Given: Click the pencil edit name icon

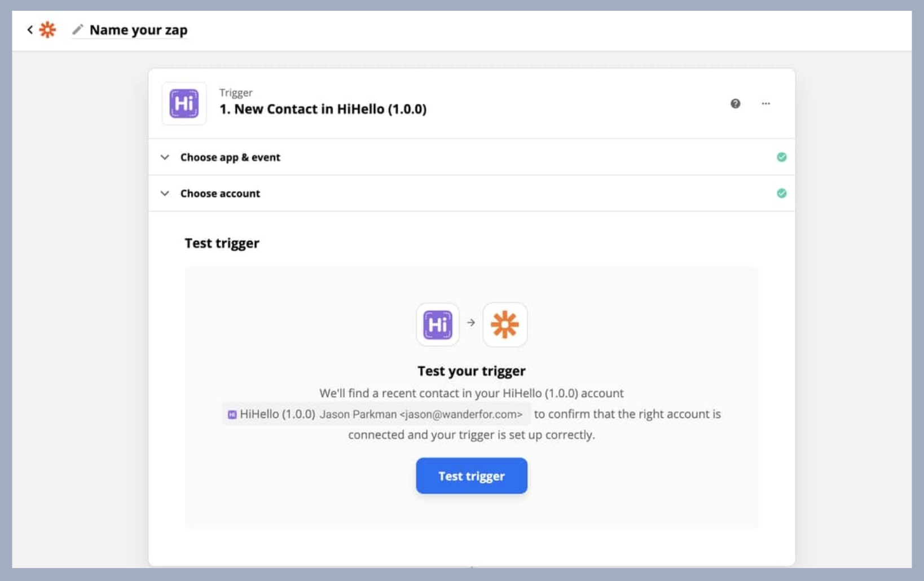Looking at the screenshot, I should click(x=78, y=29).
